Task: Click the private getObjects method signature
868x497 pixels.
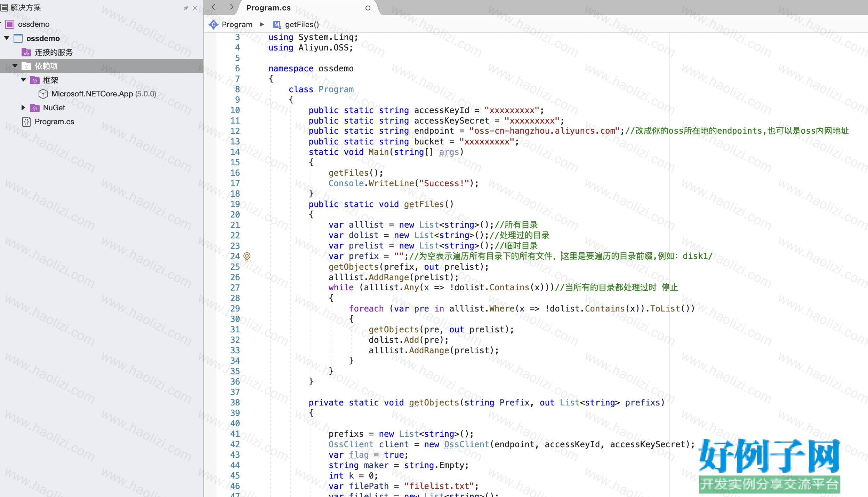Action: (x=487, y=403)
